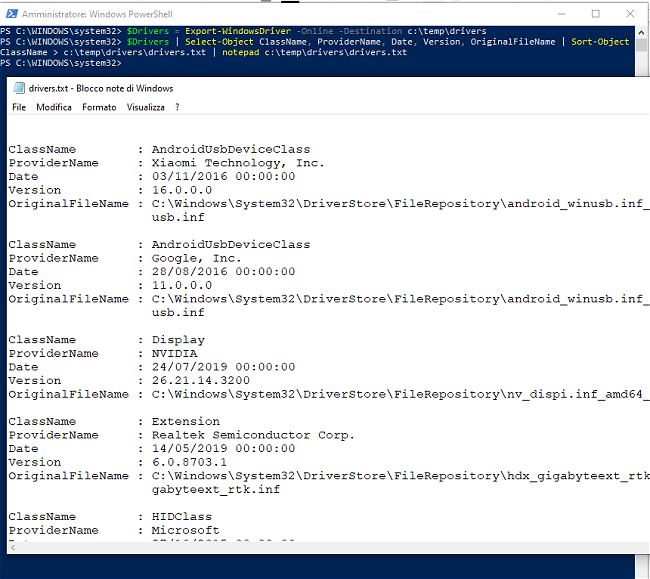Click the 'HIDClass' class name value
Viewport: 650px width, 579px height.
coord(182,517)
